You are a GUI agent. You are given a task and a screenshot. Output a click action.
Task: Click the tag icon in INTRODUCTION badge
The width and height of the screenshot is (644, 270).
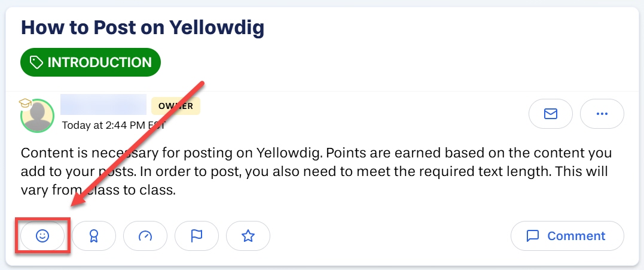coord(36,62)
